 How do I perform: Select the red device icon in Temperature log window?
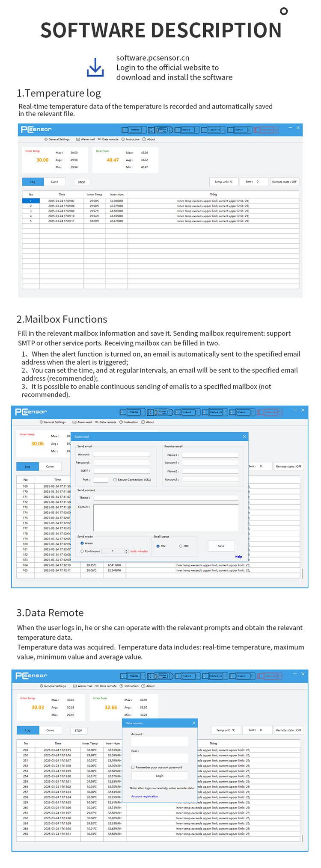(x=266, y=130)
